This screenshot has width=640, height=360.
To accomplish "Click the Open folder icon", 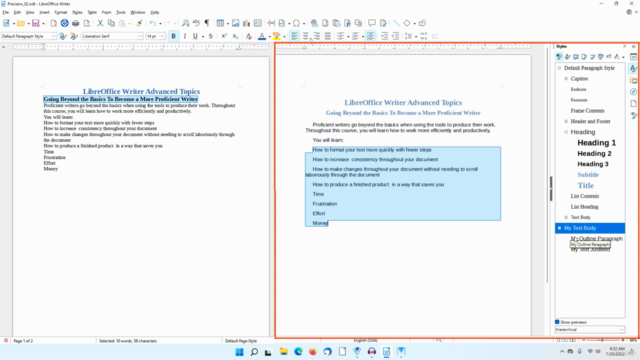I will tap(21, 23).
